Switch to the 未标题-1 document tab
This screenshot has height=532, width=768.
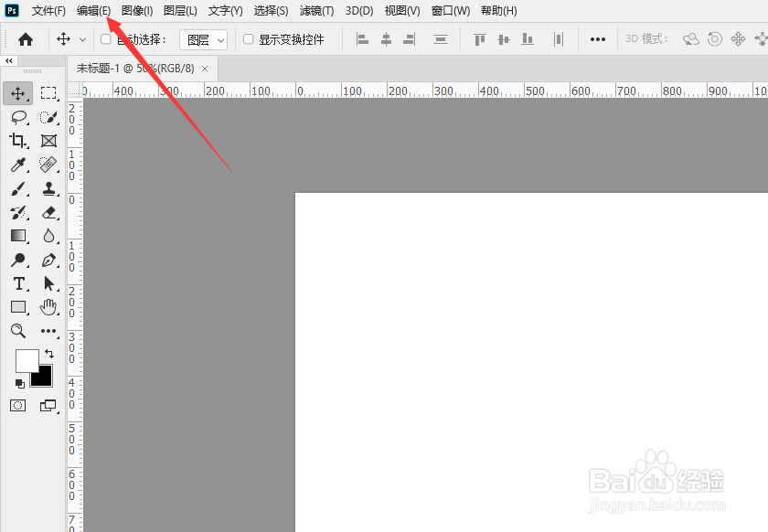pos(135,69)
